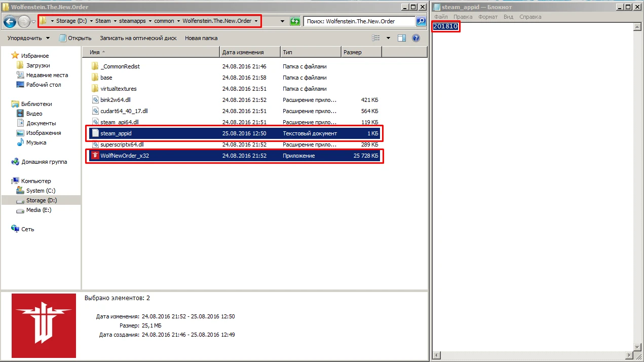Open the help question mark icon
Viewport: 644px width, 362px height.
pos(416,38)
